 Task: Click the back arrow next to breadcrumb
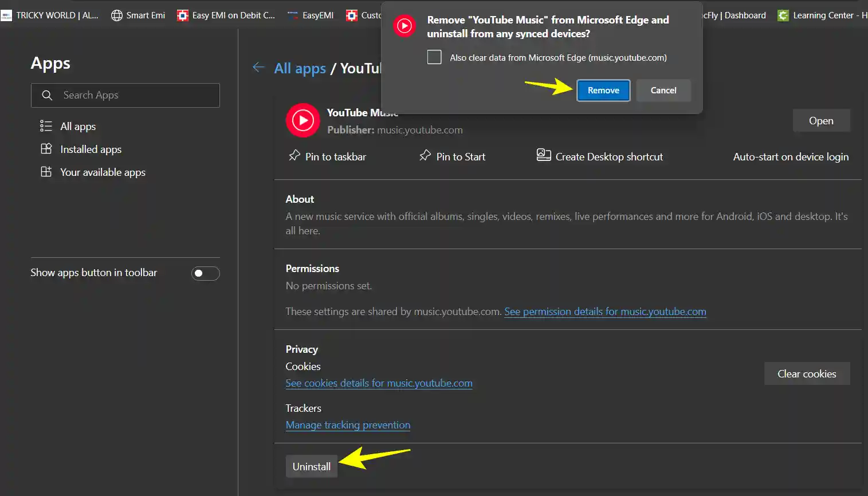click(x=258, y=68)
